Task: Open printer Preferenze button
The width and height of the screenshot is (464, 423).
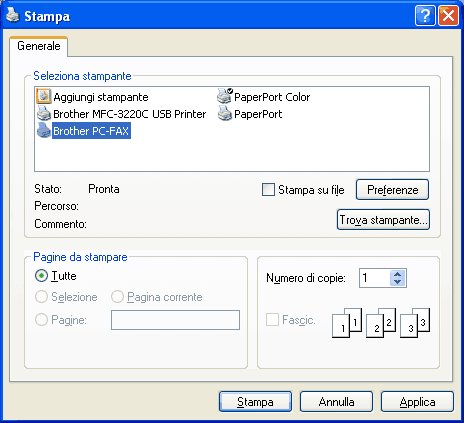Action: 392,190
